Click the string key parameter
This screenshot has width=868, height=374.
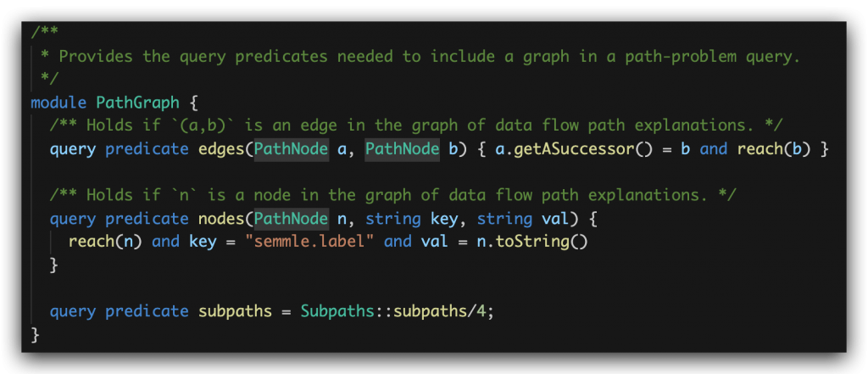[x=411, y=219]
